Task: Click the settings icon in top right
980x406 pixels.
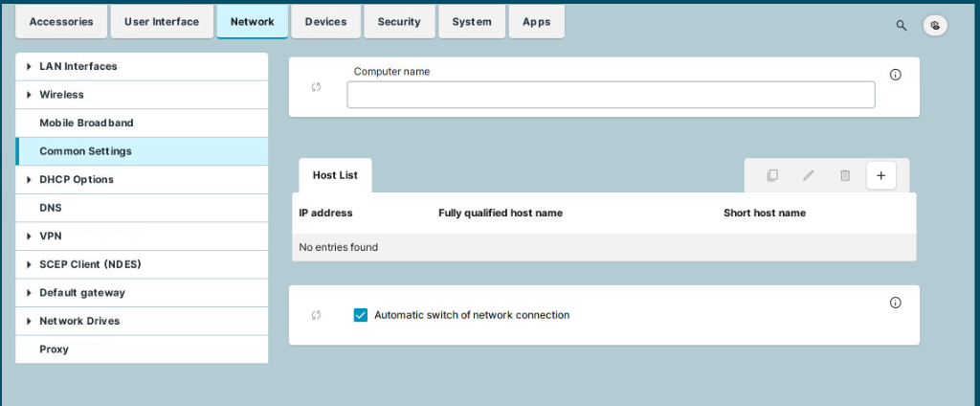Action: click(x=935, y=26)
